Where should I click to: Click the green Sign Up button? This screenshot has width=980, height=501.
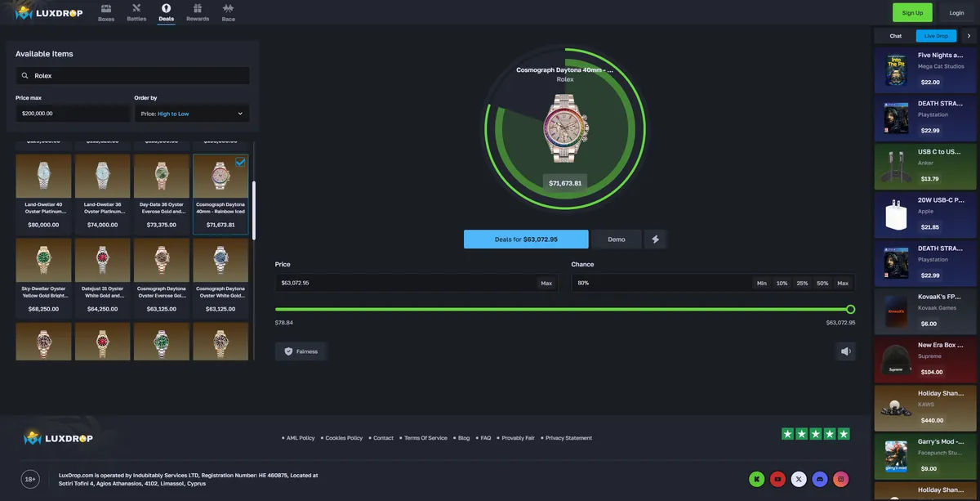(x=912, y=12)
